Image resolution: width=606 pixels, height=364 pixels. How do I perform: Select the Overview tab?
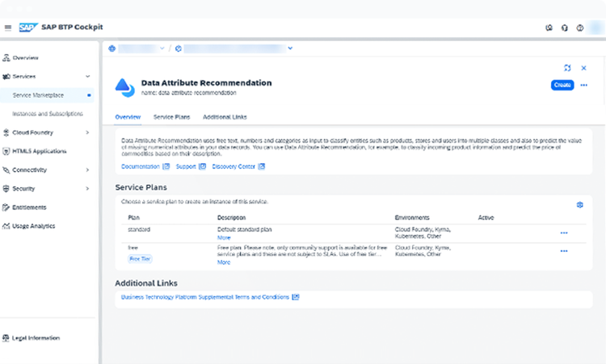coord(128,117)
